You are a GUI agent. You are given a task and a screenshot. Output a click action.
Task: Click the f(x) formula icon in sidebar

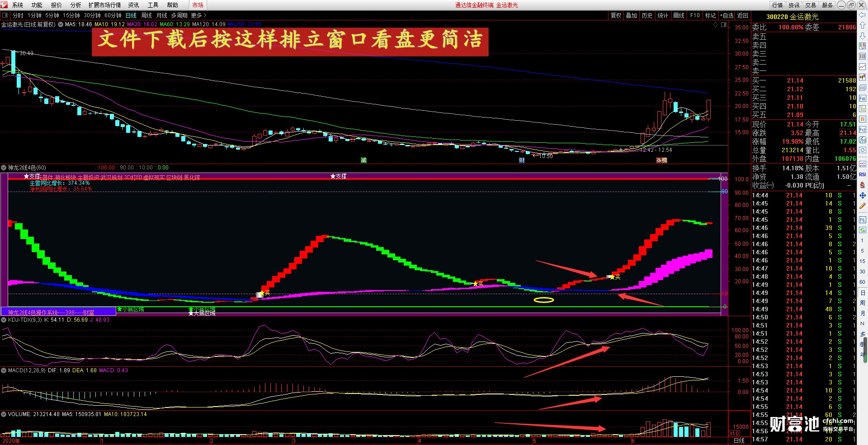point(862,140)
